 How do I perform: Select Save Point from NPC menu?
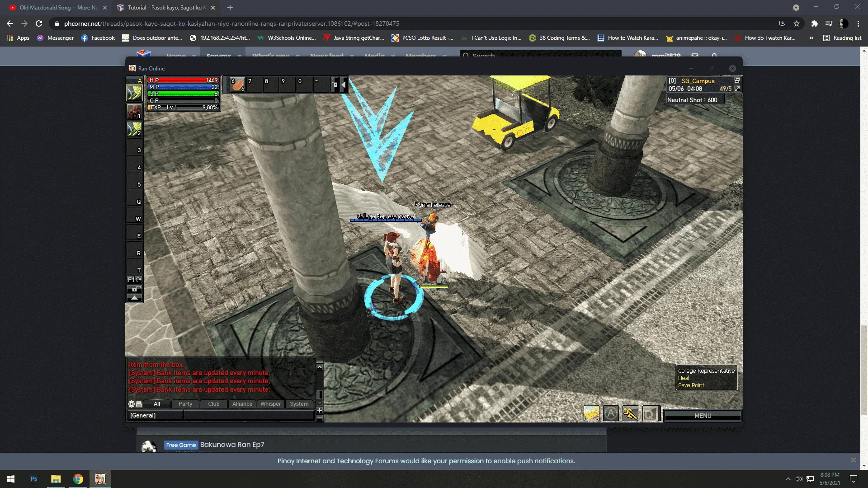pyautogui.click(x=691, y=385)
